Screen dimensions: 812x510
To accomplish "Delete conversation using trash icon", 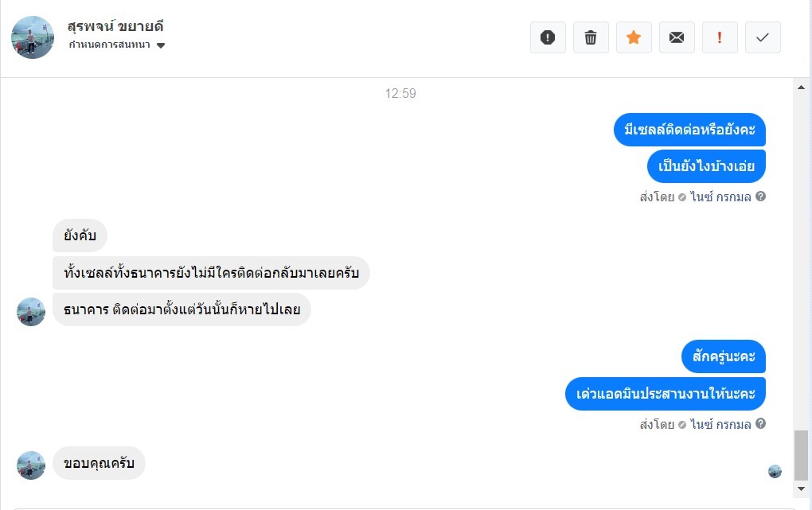I will tap(591, 37).
